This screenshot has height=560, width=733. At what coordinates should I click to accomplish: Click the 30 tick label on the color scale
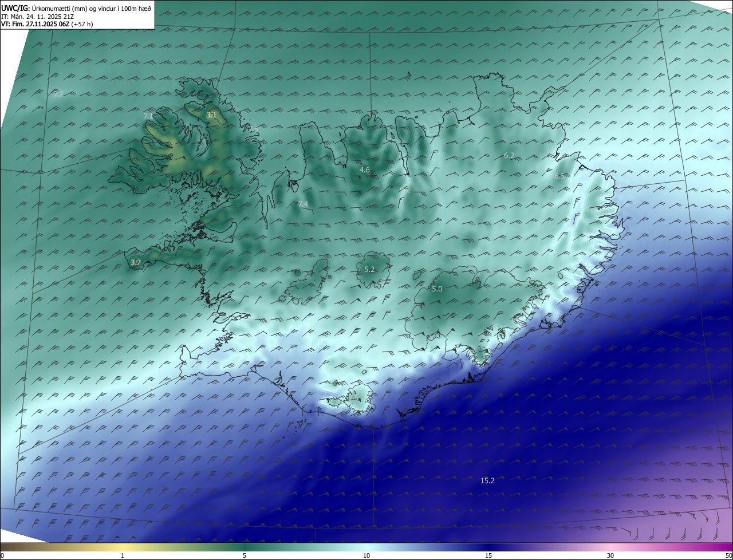pyautogui.click(x=610, y=555)
